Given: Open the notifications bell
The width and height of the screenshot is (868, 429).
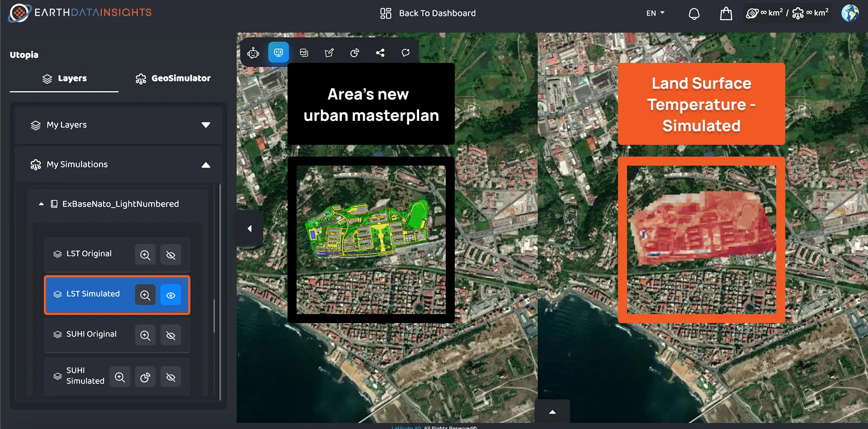Looking at the screenshot, I should tap(694, 13).
